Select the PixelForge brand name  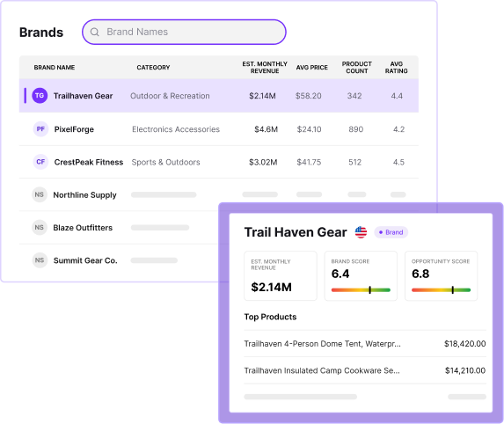pos(74,129)
